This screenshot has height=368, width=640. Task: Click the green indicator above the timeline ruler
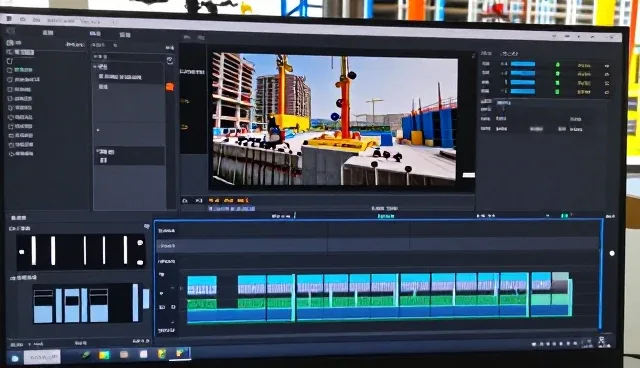(x=564, y=215)
